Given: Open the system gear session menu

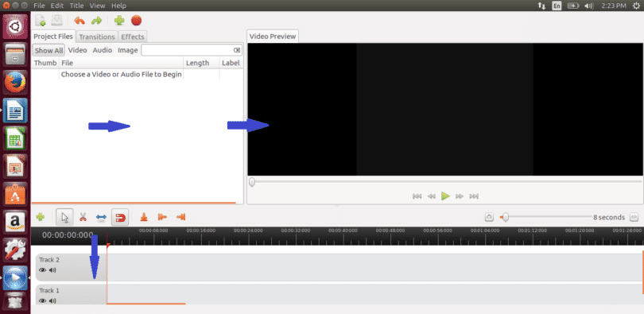Looking at the screenshot, I should (637, 6).
